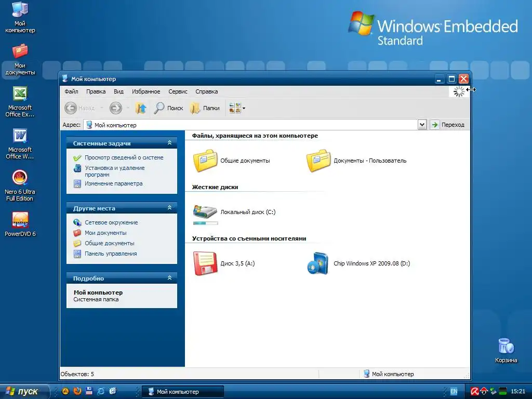The image size is (532, 399).
Task: Click Nero 6 Ultra Full Edition icon
Action: (20, 186)
